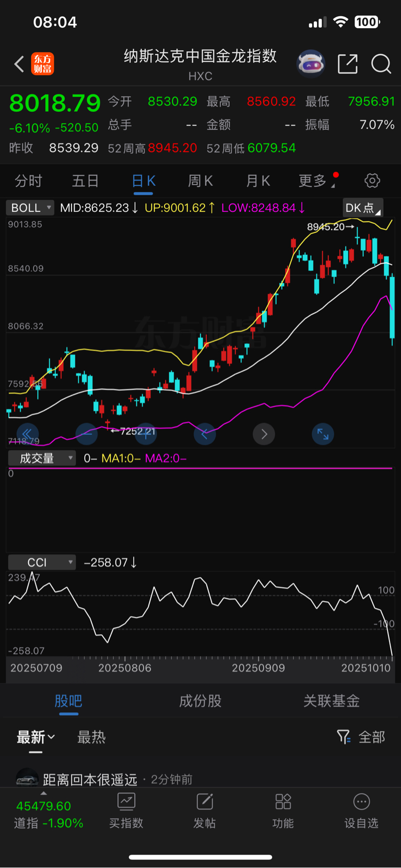The height and width of the screenshot is (868, 401).
Task: Open the Eastmoney orange logo
Action: pos(42,64)
